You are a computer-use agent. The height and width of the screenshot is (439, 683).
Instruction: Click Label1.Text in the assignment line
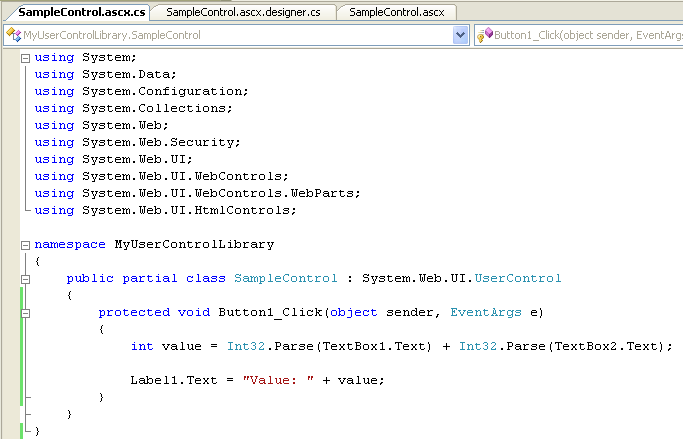click(x=170, y=380)
